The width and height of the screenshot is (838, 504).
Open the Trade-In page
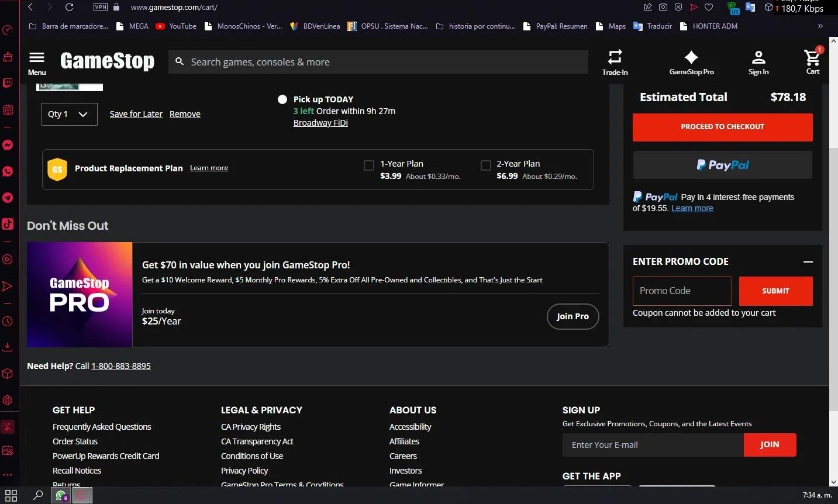(x=615, y=63)
